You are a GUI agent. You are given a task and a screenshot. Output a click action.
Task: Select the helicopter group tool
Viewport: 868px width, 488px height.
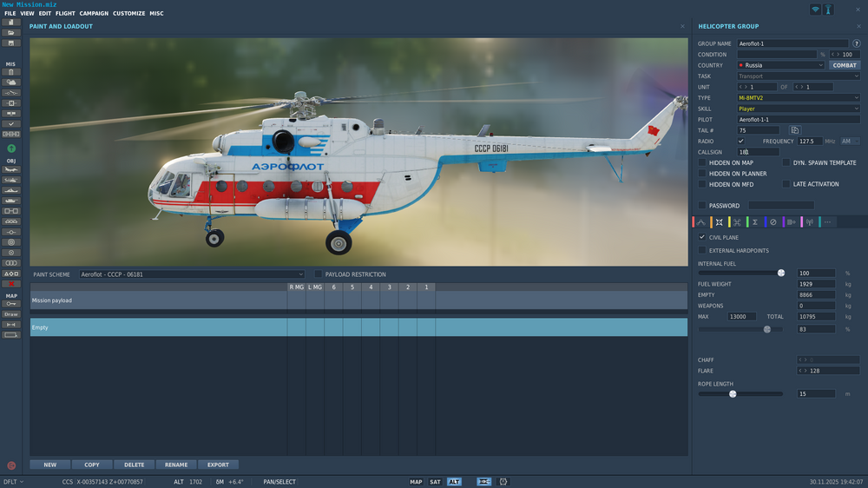(10, 180)
